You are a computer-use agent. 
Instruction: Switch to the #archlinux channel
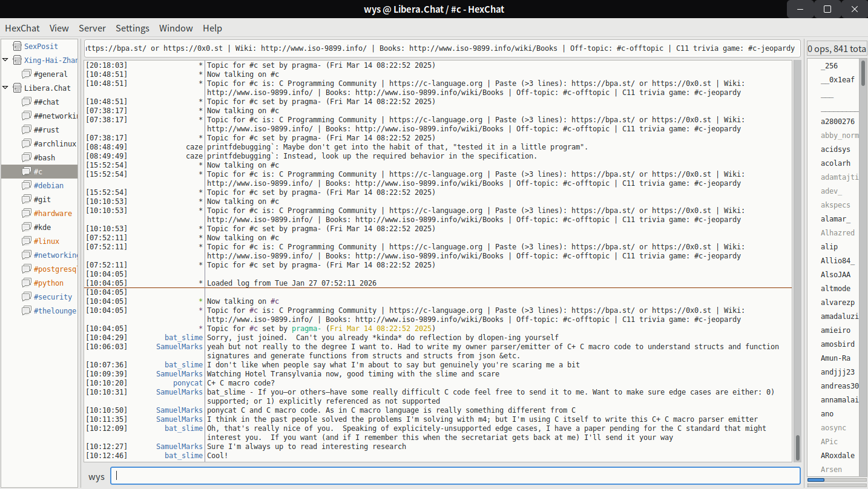point(54,143)
